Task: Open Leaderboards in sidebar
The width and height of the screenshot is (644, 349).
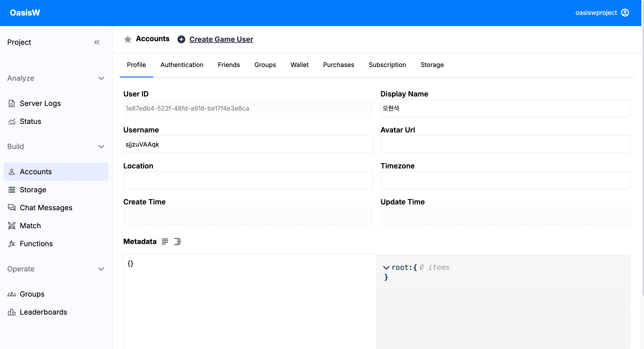Action: tap(56, 312)
